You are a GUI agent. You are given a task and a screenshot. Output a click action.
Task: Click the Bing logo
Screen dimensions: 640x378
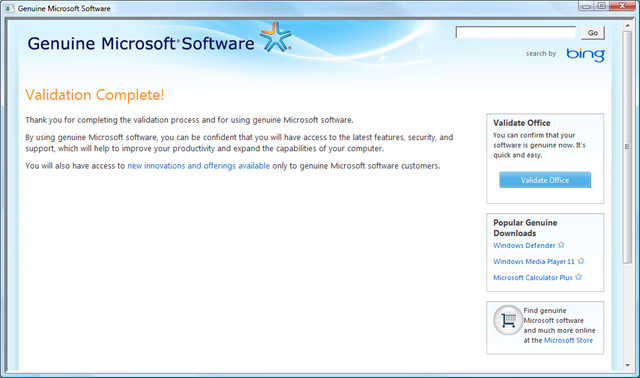[585, 54]
